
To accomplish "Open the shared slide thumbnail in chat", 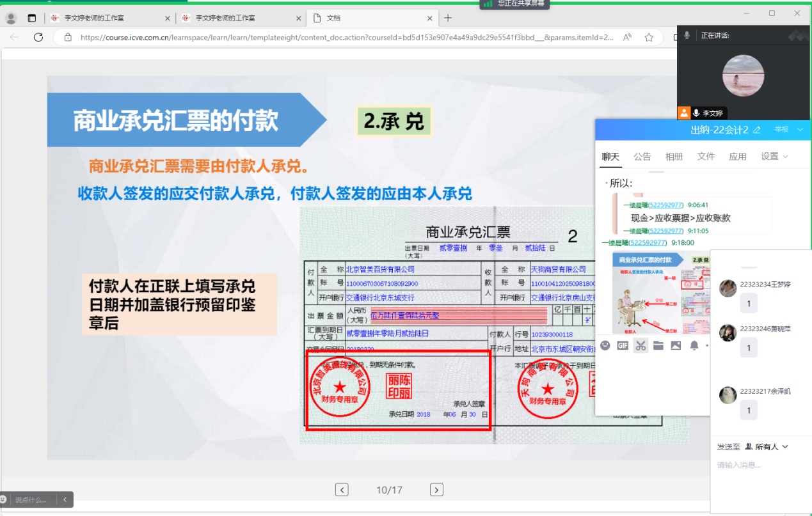I will [x=661, y=293].
